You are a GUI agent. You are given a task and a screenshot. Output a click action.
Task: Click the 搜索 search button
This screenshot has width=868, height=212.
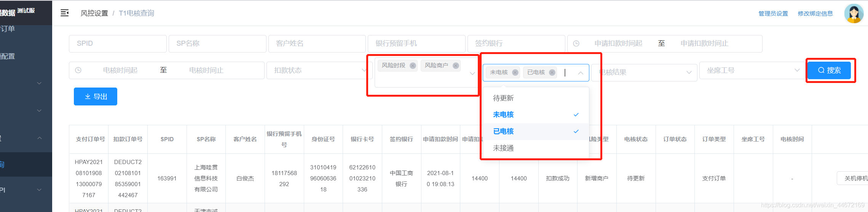click(829, 70)
